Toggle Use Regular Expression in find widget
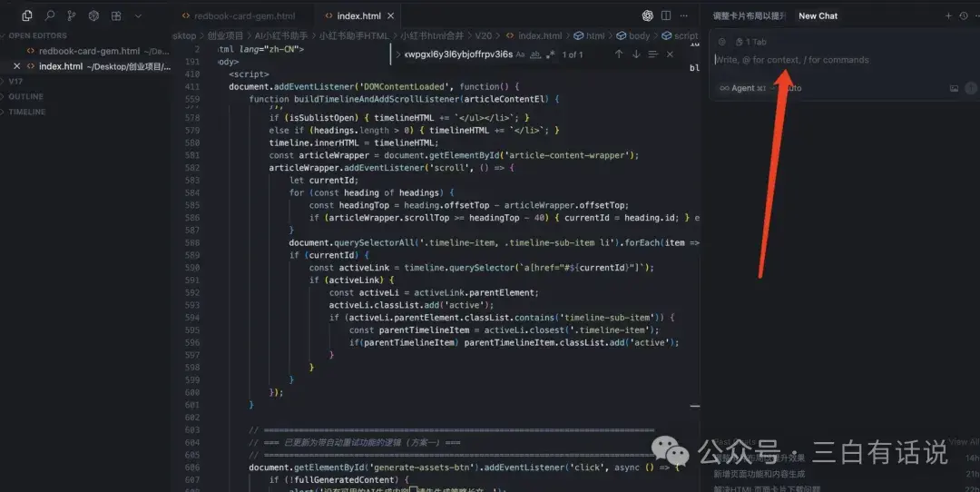980x492 pixels. point(551,54)
